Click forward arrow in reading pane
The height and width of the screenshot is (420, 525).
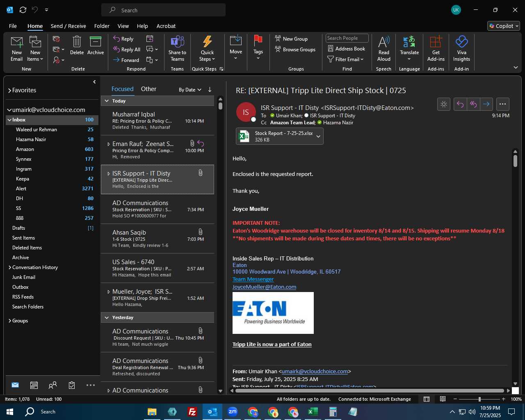tap(486, 104)
